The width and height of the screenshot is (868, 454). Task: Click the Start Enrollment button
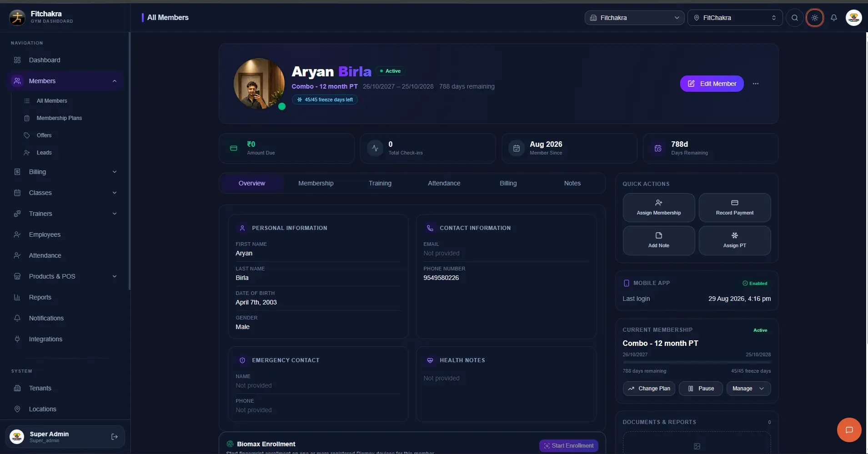tap(568, 445)
